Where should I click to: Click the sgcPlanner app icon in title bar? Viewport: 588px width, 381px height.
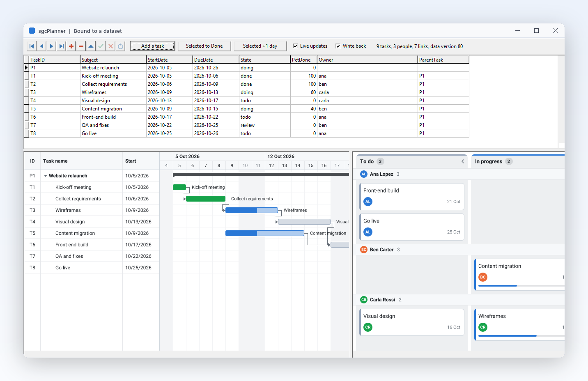click(x=32, y=31)
